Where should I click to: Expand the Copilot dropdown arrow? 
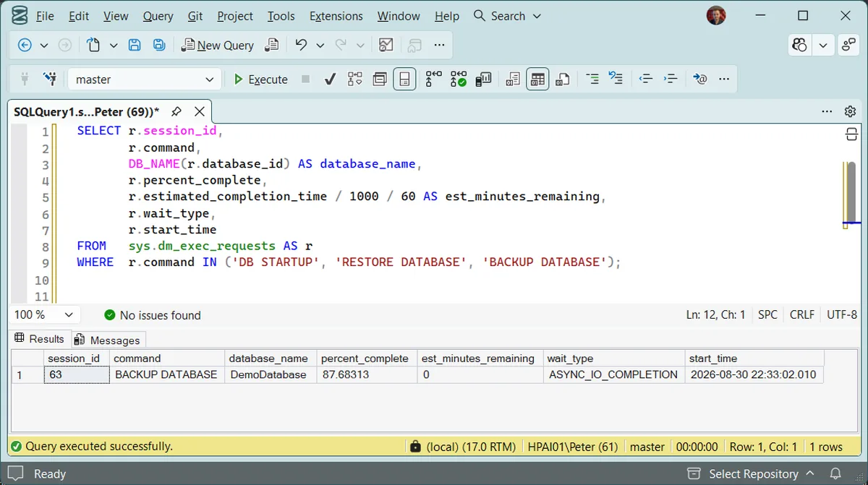[x=823, y=45]
